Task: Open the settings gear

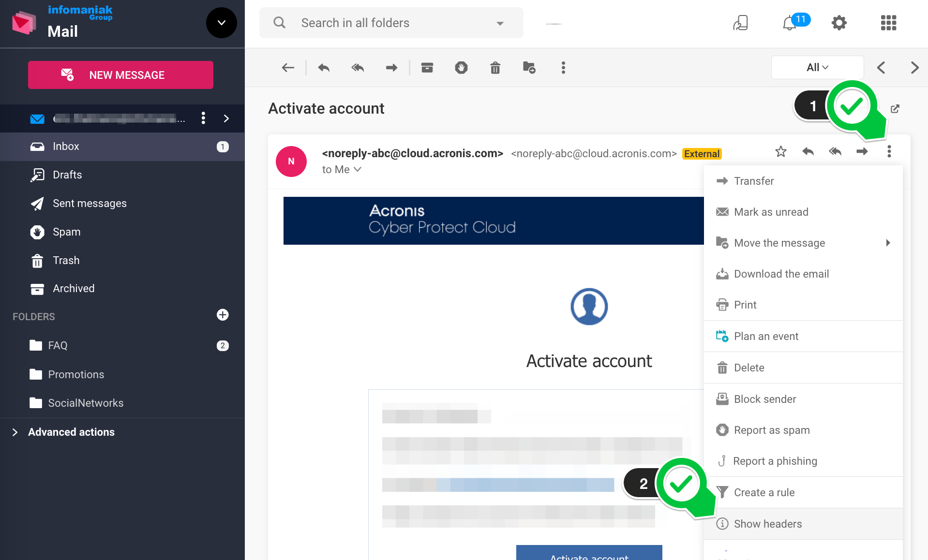Action: [839, 23]
